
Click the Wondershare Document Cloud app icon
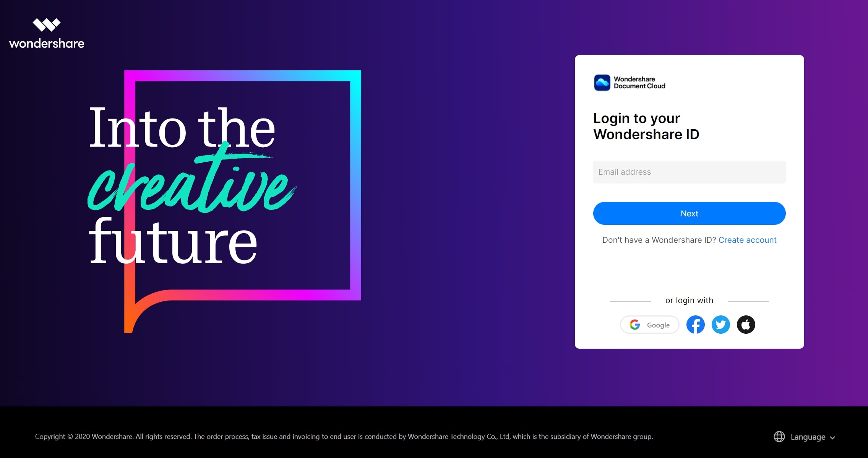(x=601, y=82)
